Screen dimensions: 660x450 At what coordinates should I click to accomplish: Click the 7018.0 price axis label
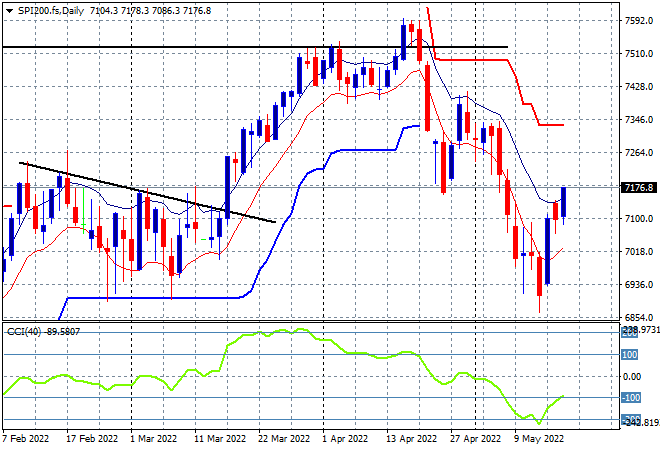[639, 252]
